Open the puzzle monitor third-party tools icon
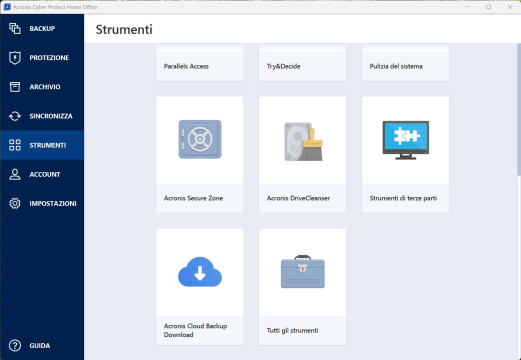 click(x=405, y=140)
